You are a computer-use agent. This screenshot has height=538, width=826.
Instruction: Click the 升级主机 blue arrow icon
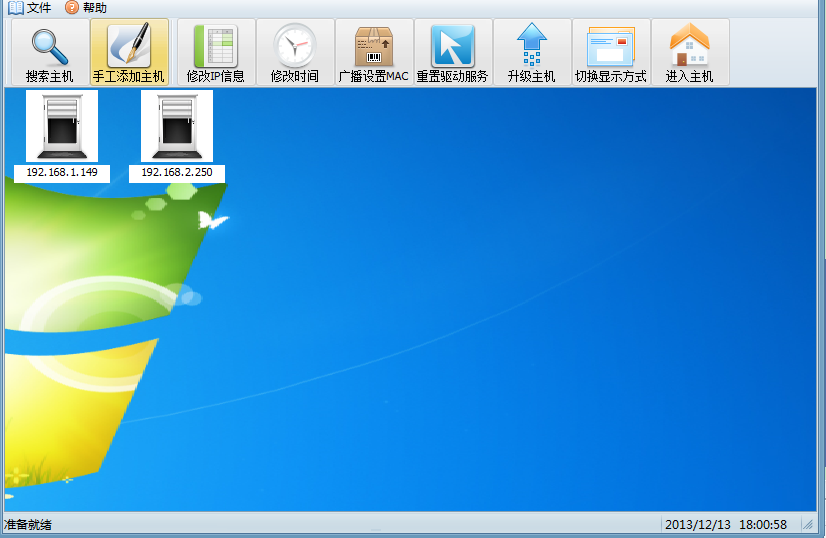click(532, 45)
